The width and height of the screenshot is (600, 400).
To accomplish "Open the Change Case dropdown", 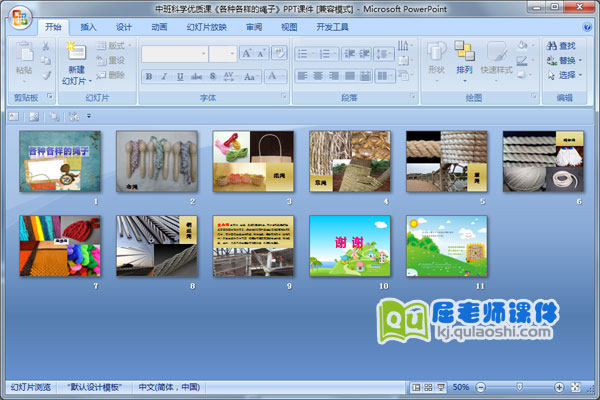I will [x=251, y=76].
